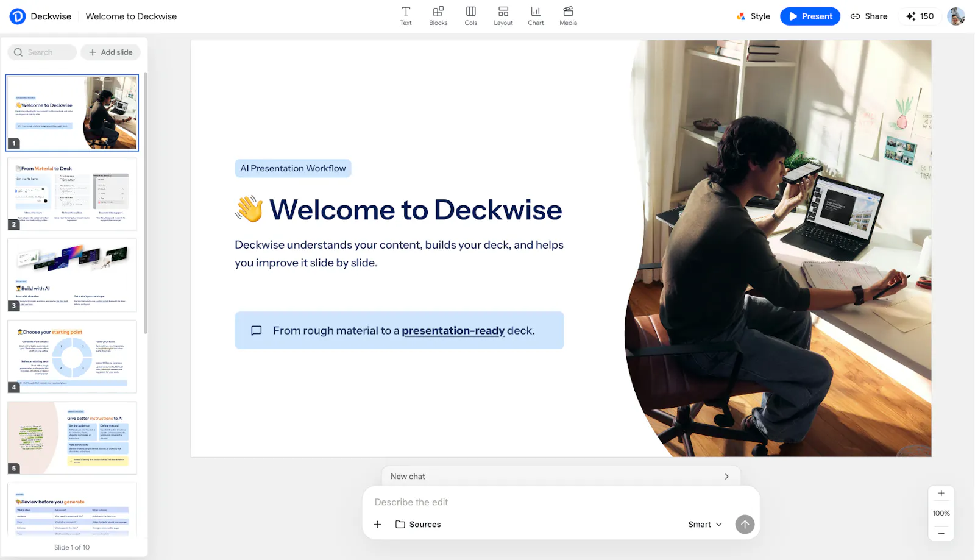Image resolution: width=975 pixels, height=560 pixels.
Task: Insert a Chart from toolbar
Action: coord(536,16)
